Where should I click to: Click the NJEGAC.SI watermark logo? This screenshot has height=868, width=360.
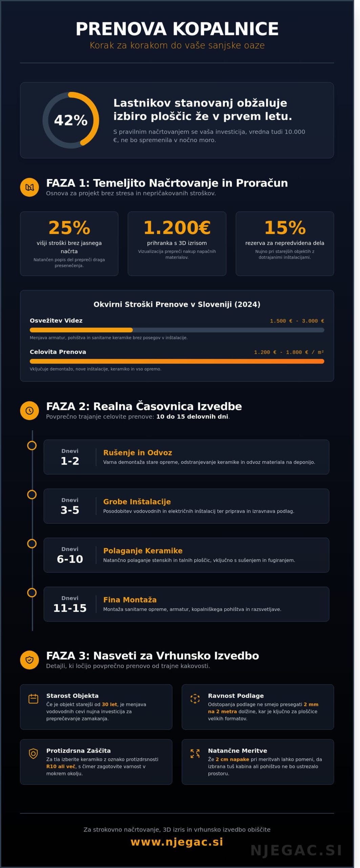pos(296,850)
